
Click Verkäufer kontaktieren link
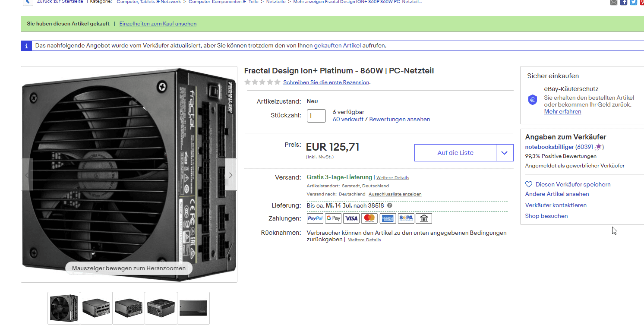pyautogui.click(x=556, y=205)
